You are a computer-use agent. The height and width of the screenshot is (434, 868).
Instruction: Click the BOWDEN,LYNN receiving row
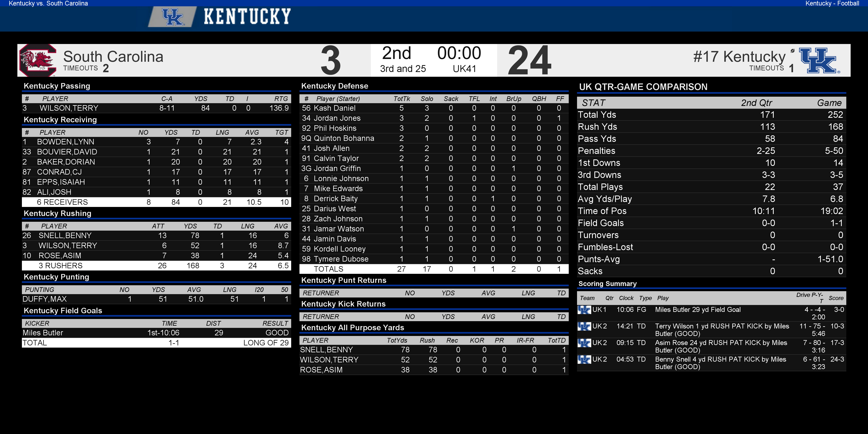coord(156,142)
